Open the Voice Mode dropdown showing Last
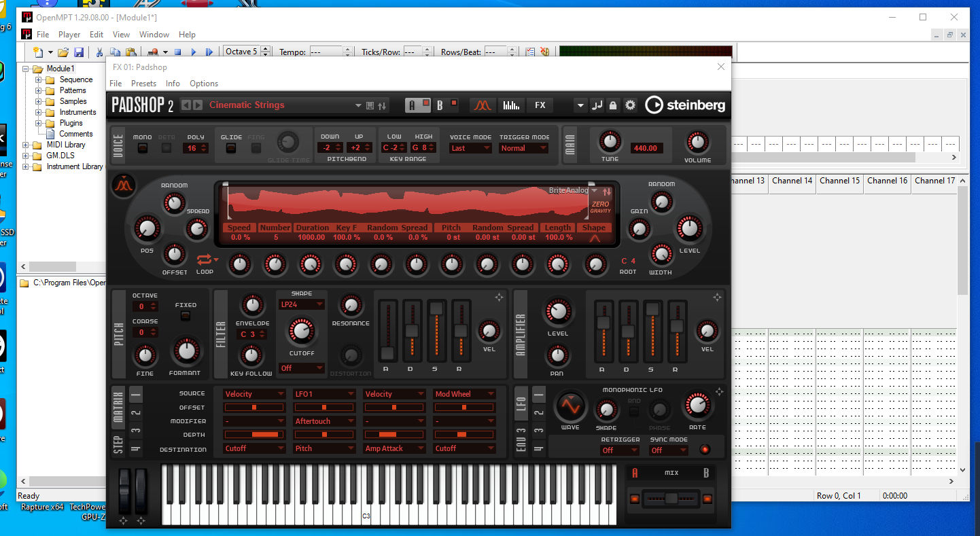 pos(470,148)
